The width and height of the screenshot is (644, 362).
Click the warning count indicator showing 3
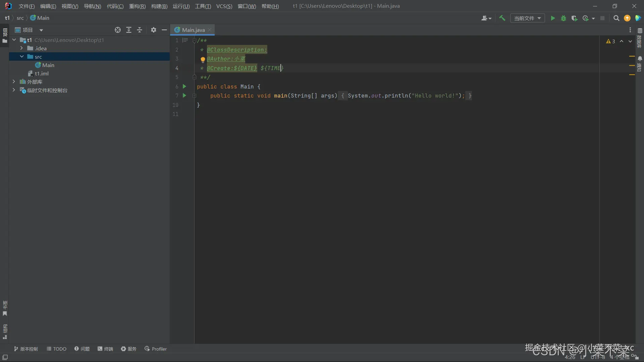(610, 41)
